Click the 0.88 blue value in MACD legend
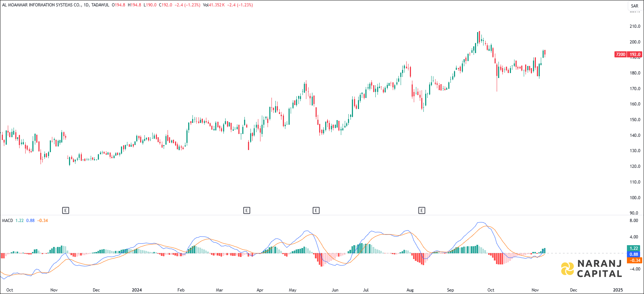644x294 pixels. tap(30, 221)
